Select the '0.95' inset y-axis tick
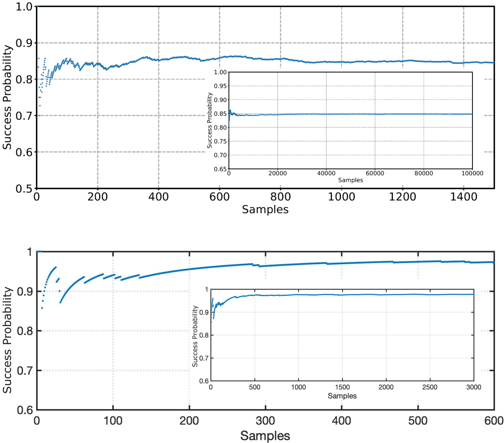Viewport: 504px width, 443px height. [220, 86]
